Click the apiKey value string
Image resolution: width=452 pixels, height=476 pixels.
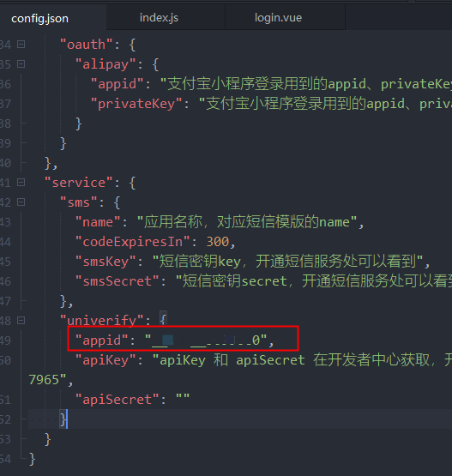(x=302, y=360)
